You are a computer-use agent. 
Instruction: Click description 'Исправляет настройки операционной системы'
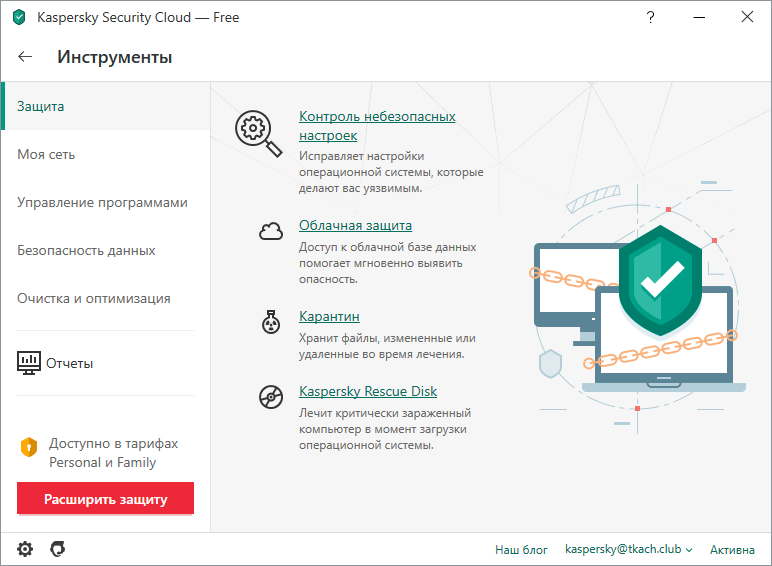pos(391,172)
